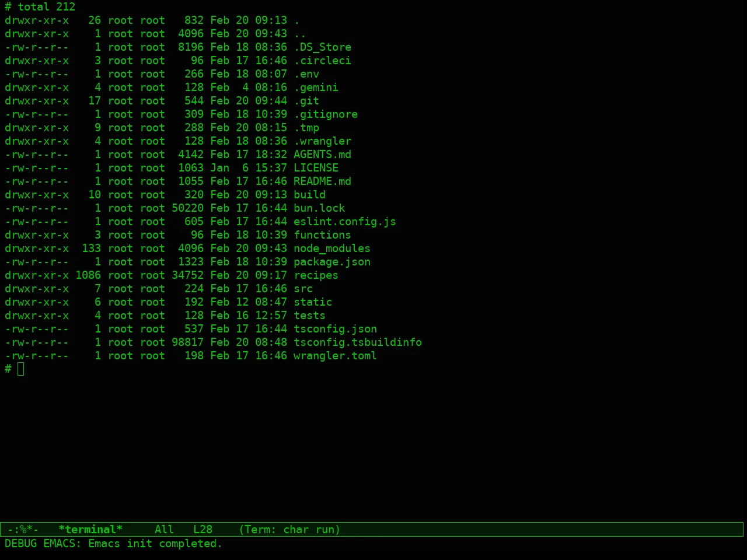The height and width of the screenshot is (560, 747).
Task: Click the src directory name
Action: 303,289
